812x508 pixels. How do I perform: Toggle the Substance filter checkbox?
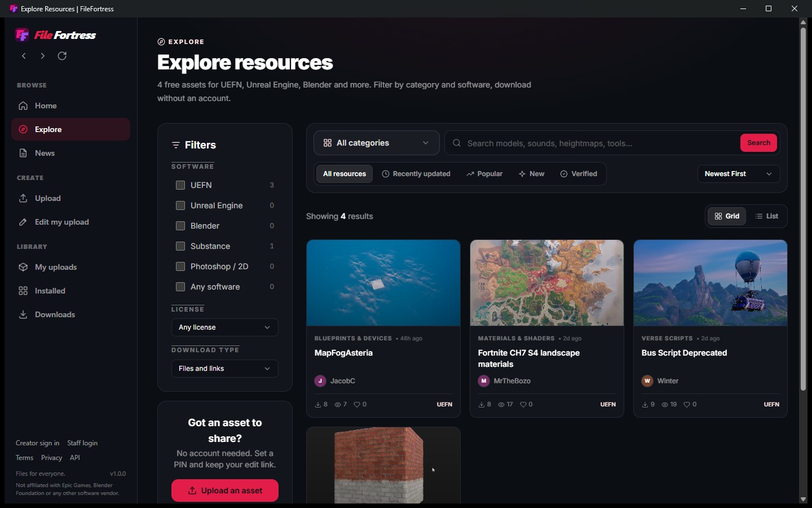tap(180, 246)
